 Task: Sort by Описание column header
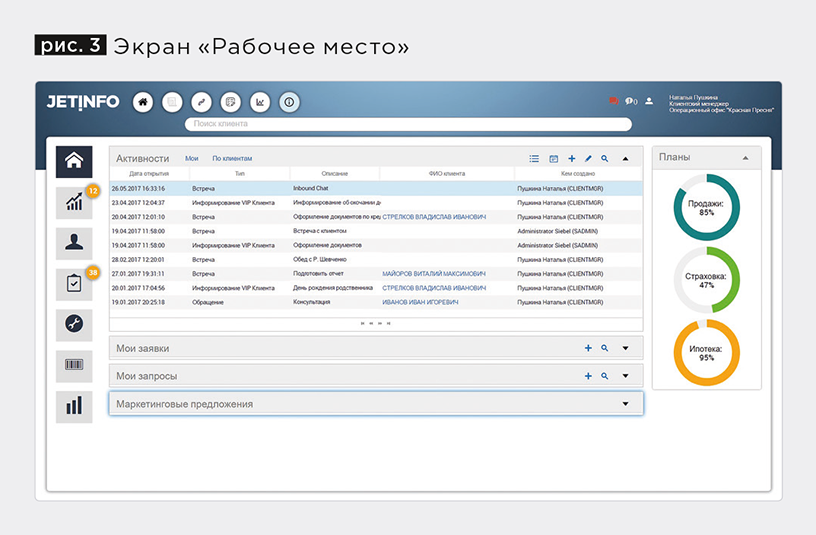335,174
